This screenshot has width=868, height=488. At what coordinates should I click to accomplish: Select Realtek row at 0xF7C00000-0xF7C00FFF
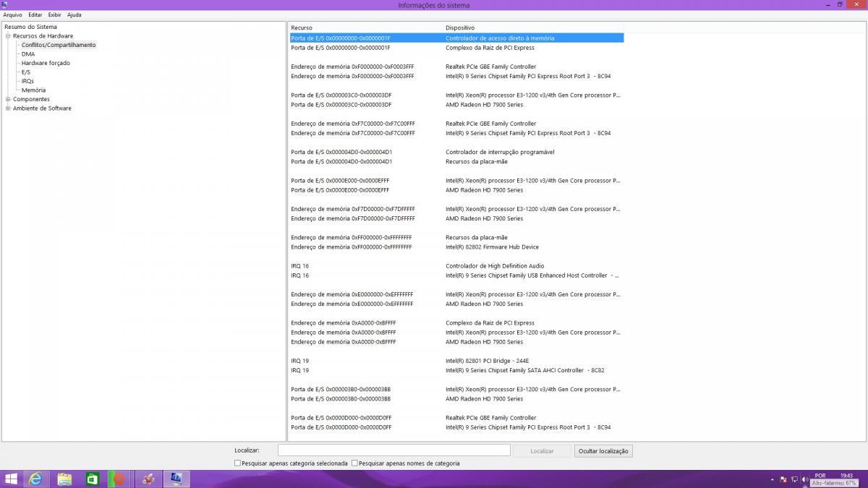(456, 124)
